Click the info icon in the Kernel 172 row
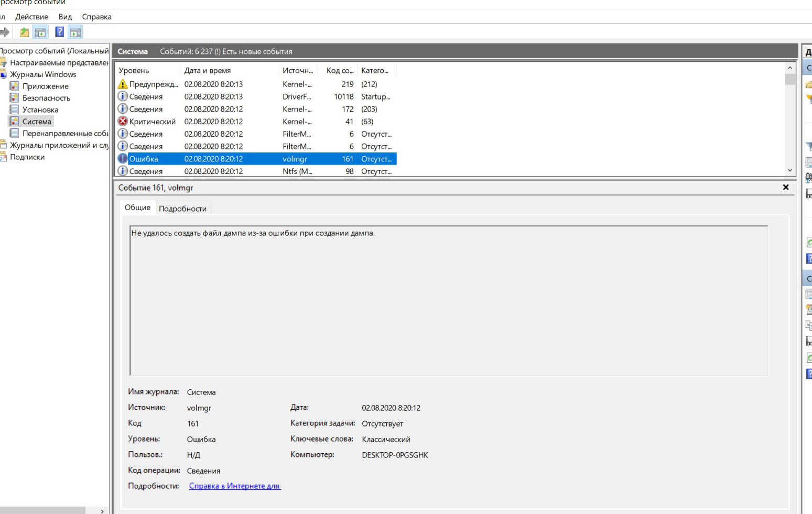 pos(123,109)
